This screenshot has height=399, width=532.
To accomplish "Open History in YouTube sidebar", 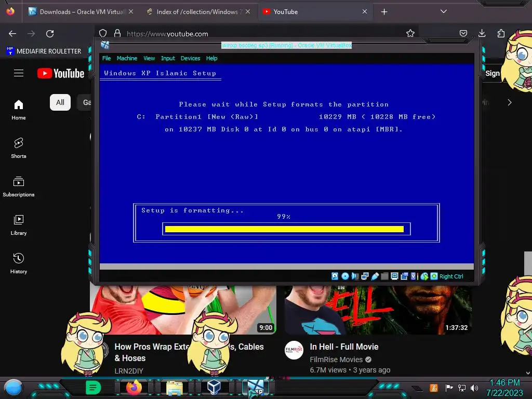I will click(19, 263).
